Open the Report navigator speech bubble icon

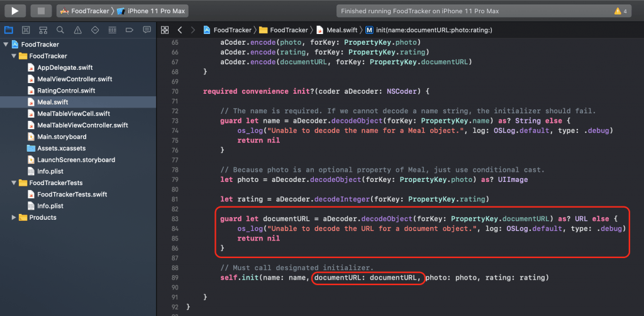pos(147,30)
